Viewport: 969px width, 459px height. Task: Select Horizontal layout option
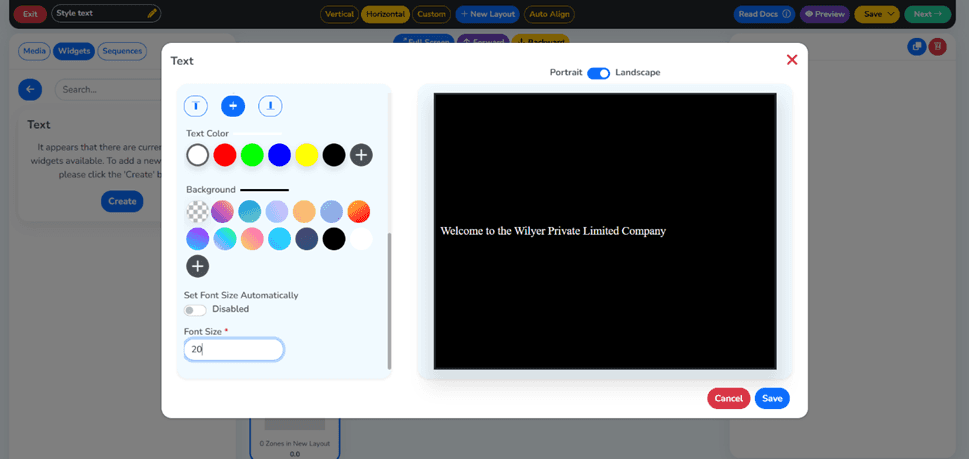(x=385, y=14)
